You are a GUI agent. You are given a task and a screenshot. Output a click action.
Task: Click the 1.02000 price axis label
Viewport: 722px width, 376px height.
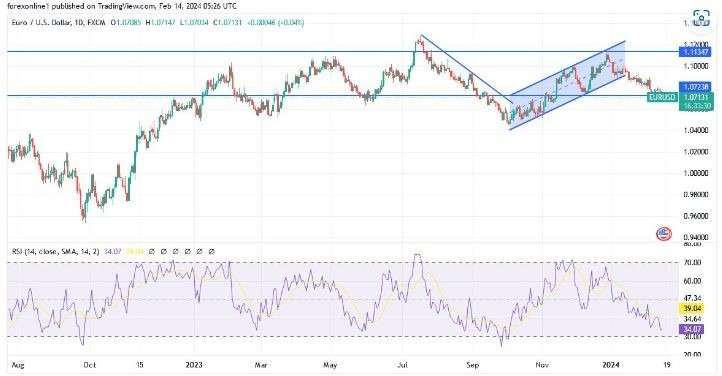coord(695,152)
